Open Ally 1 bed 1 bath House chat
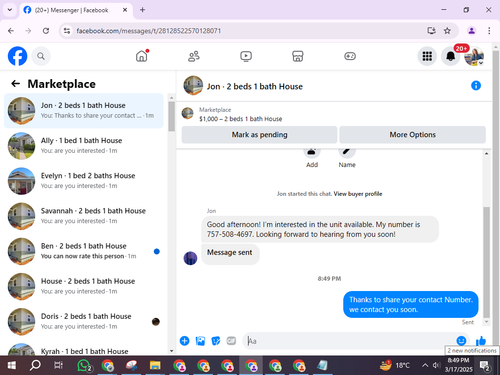 (x=84, y=146)
